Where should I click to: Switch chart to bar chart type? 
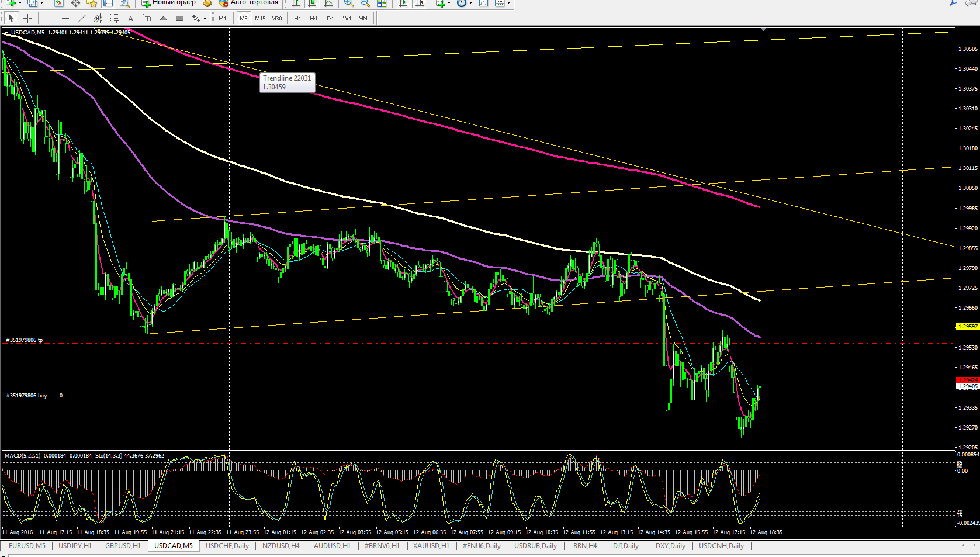coord(296,3)
